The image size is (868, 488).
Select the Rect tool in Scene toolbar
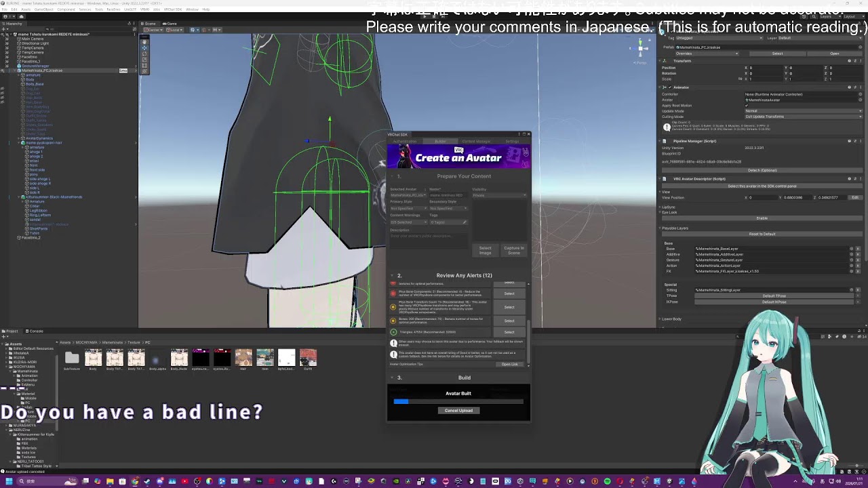coord(144,64)
